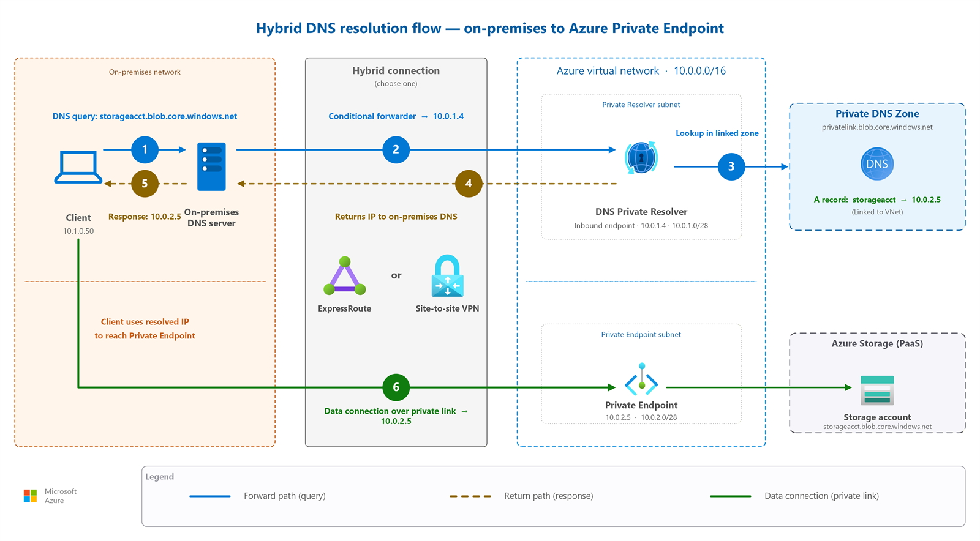Select 'Data connection (private link)' legend entry
The height and width of the screenshot is (541, 980).
coord(821,496)
